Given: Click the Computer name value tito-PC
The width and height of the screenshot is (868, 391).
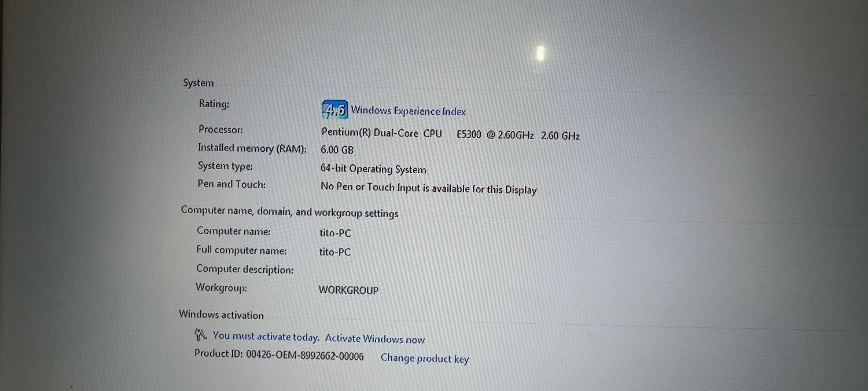Looking at the screenshot, I should [336, 233].
